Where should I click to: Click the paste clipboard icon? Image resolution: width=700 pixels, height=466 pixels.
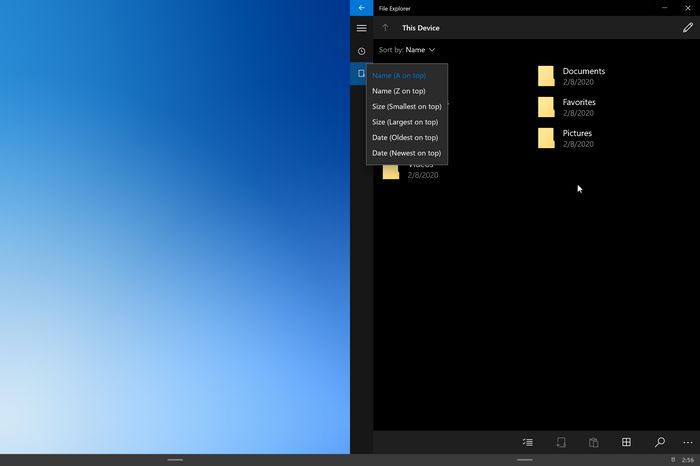pos(593,442)
